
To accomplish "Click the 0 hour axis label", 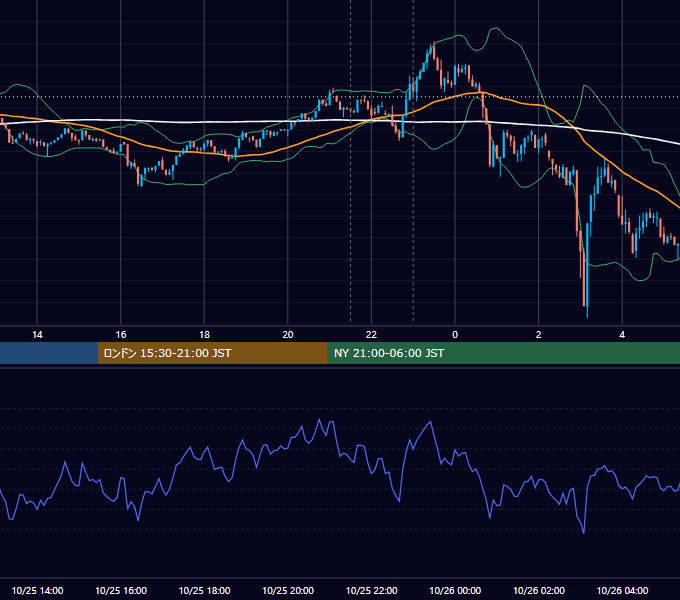I will [455, 335].
